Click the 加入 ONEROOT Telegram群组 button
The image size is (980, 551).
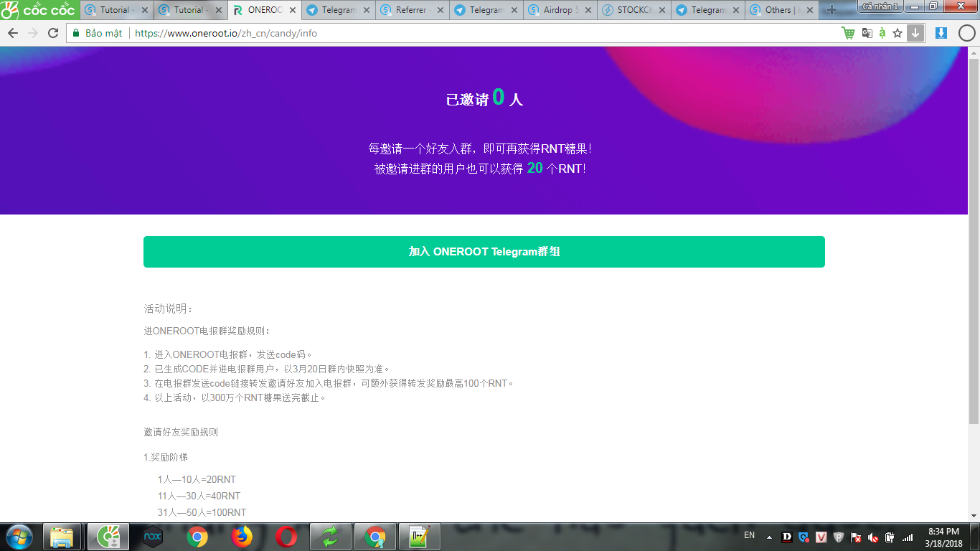pyautogui.click(x=484, y=252)
